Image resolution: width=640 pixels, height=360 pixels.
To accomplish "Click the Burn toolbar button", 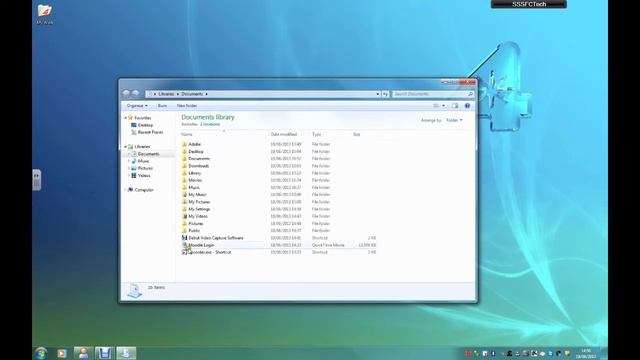I will point(162,106).
